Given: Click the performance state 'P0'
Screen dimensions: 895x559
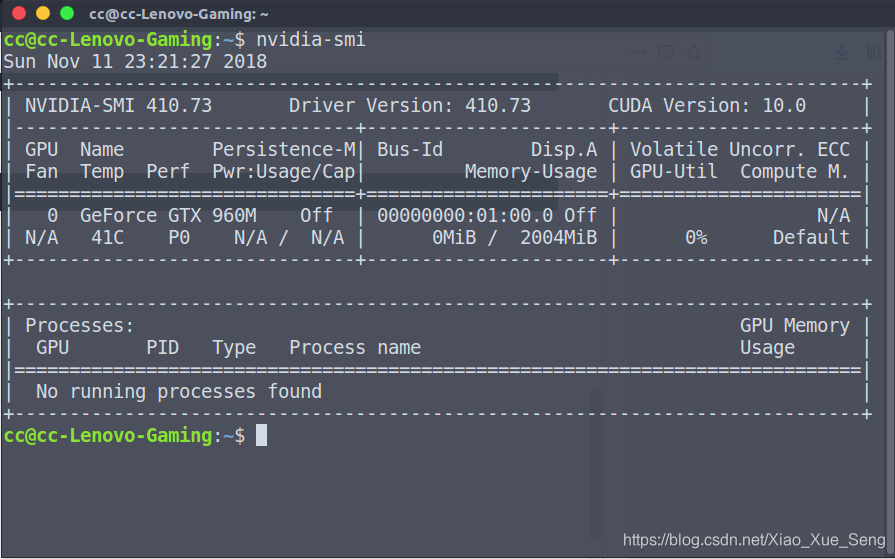Looking at the screenshot, I should (x=179, y=238).
